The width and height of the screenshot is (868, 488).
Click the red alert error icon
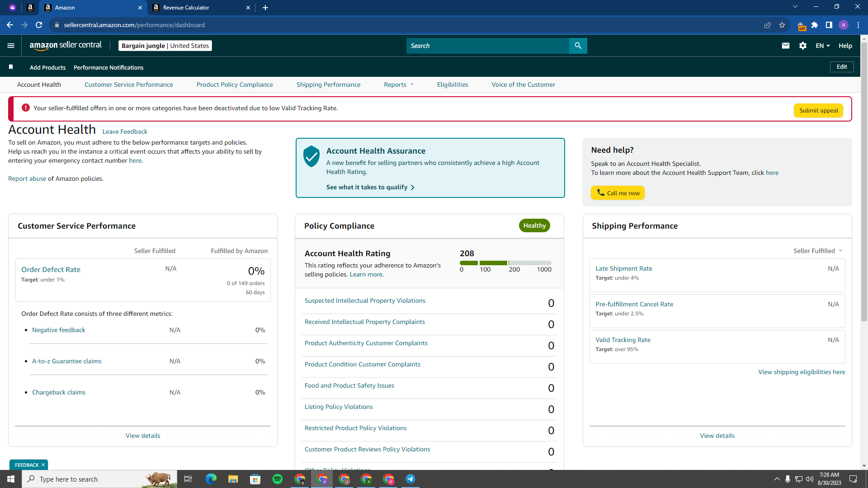[26, 108]
